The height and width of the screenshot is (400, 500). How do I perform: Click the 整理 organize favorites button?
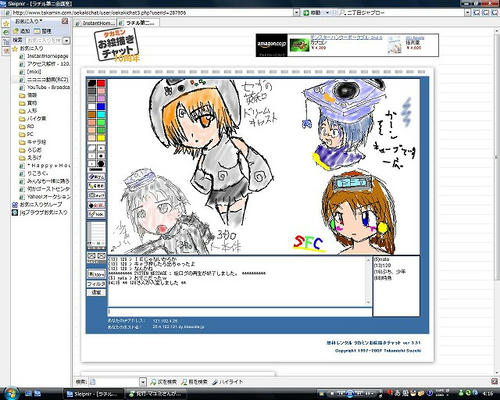point(43,31)
